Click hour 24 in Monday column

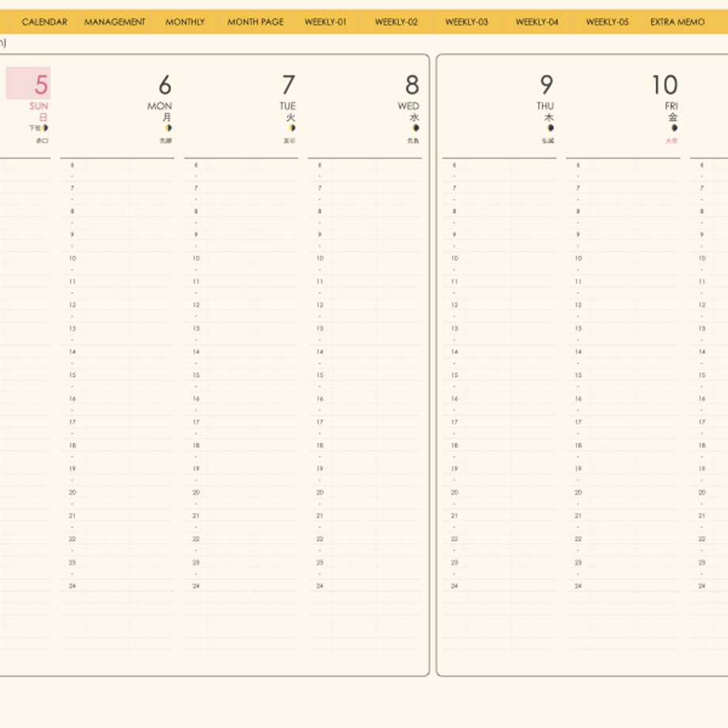(73, 586)
